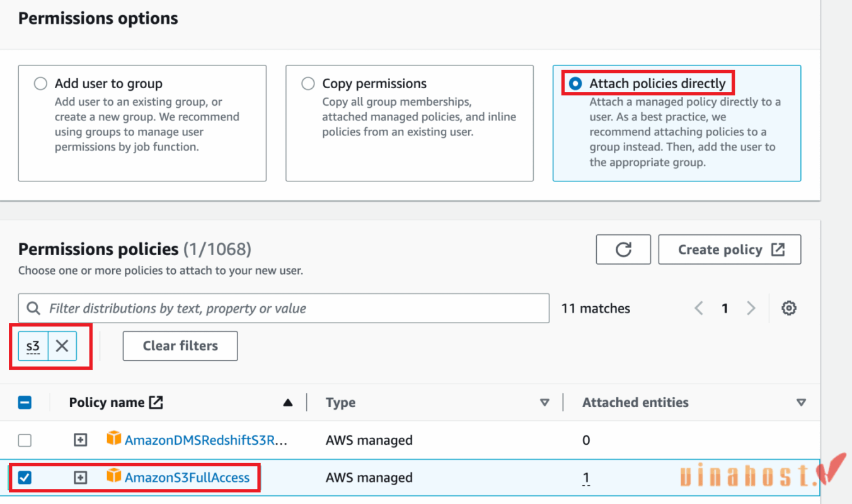Toggle the select-all checkbox in the table header
This screenshot has height=504, width=852.
25,402
